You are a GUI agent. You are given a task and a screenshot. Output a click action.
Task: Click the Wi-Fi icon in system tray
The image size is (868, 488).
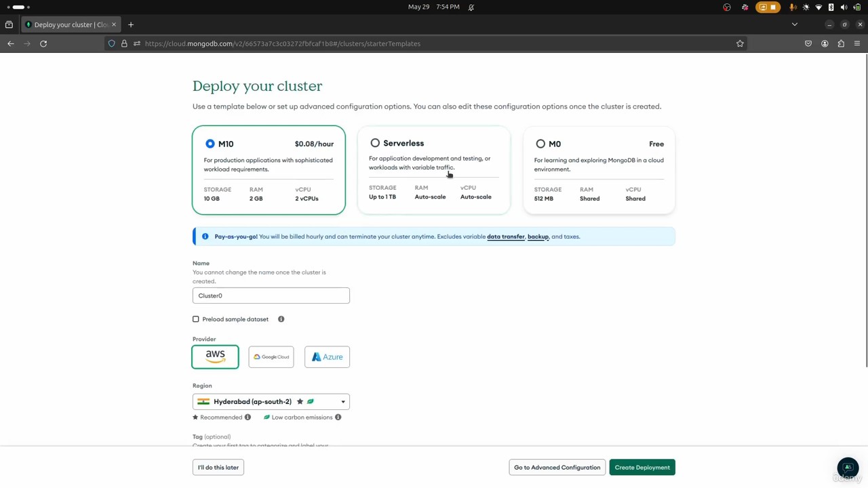[818, 7]
